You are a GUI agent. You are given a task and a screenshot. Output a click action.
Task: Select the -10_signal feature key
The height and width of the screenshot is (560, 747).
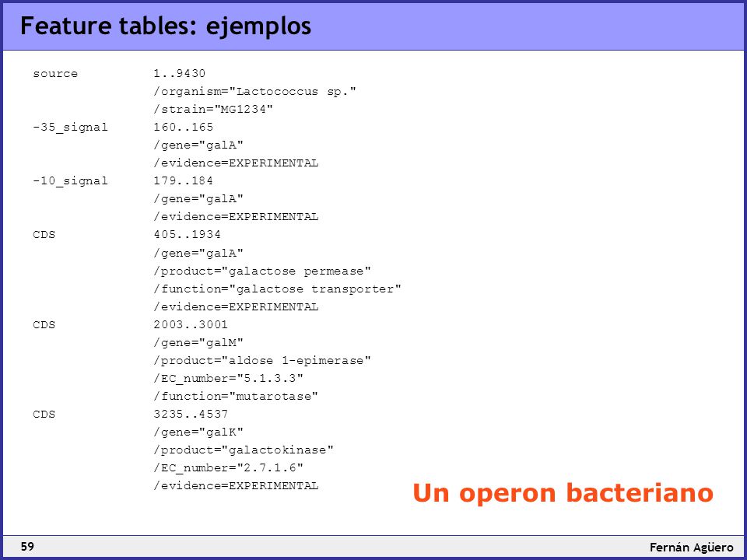pyautogui.click(x=71, y=181)
